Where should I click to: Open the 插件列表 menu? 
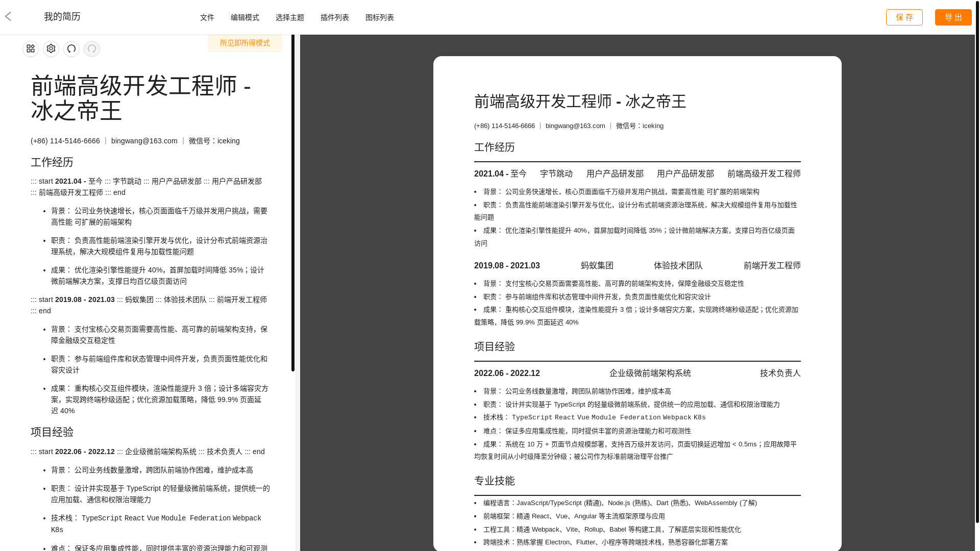(x=335, y=17)
